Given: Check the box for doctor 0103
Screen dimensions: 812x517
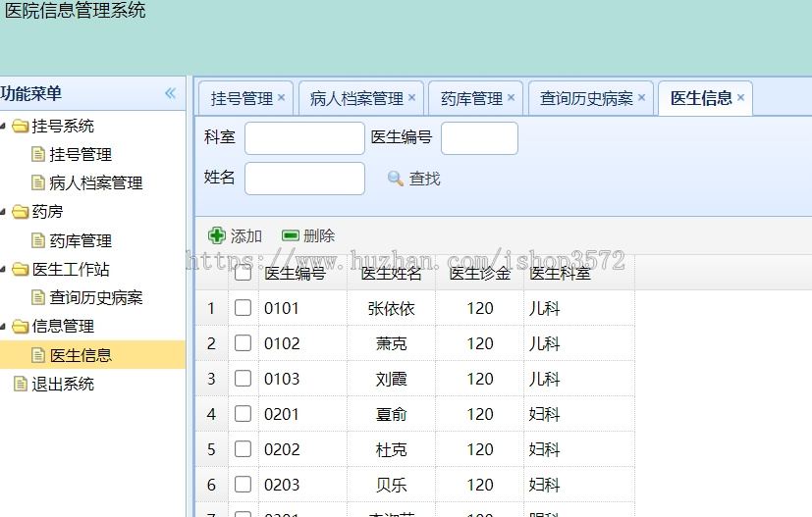Looking at the screenshot, I should 243,379.
